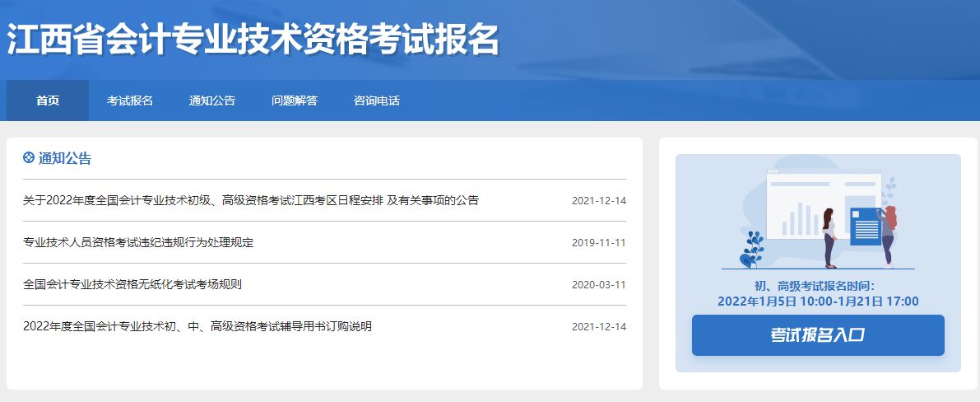This screenshot has height=402, width=980.
Task: Click the circular icon beside 通知公告 heading
Action: coord(29,158)
